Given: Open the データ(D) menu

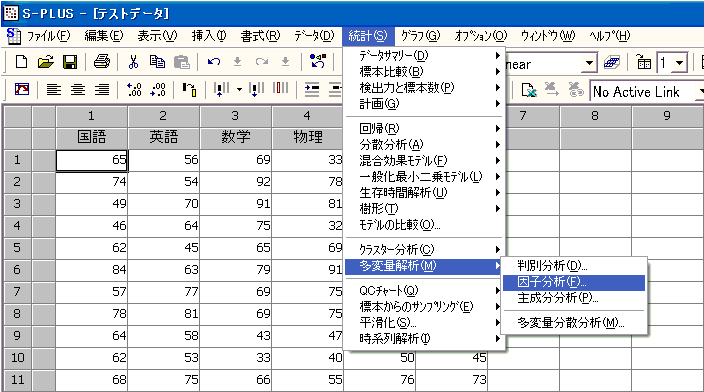Looking at the screenshot, I should 314,35.
